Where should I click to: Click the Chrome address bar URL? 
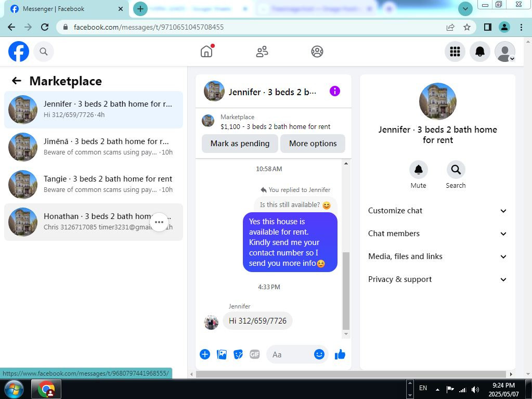(x=149, y=27)
